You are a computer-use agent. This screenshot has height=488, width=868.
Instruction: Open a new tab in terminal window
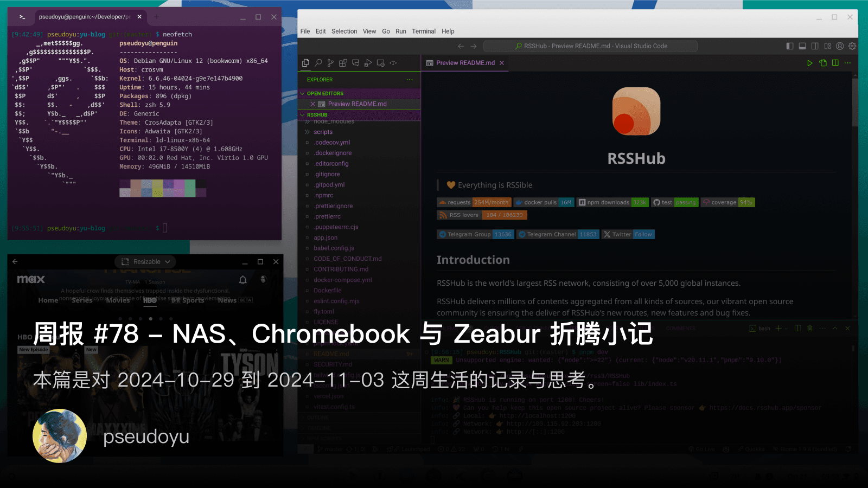click(x=157, y=17)
